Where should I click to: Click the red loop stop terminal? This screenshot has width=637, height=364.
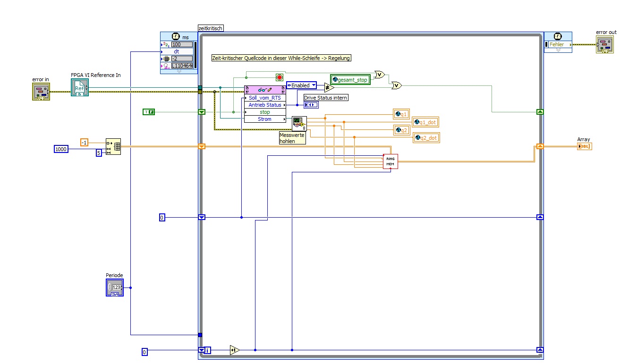click(x=279, y=77)
